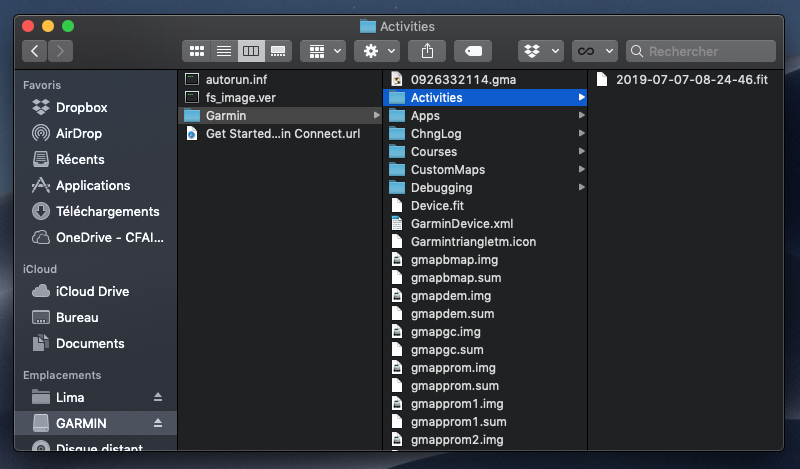The height and width of the screenshot is (469, 800).
Task: Select the gmapgc.img file
Action: coord(485,332)
